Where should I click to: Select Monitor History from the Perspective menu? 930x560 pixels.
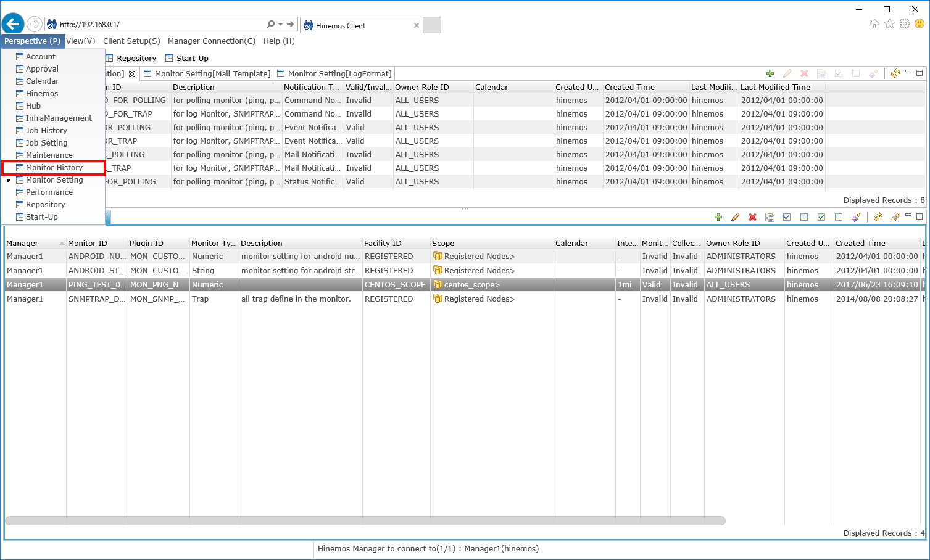click(x=53, y=168)
